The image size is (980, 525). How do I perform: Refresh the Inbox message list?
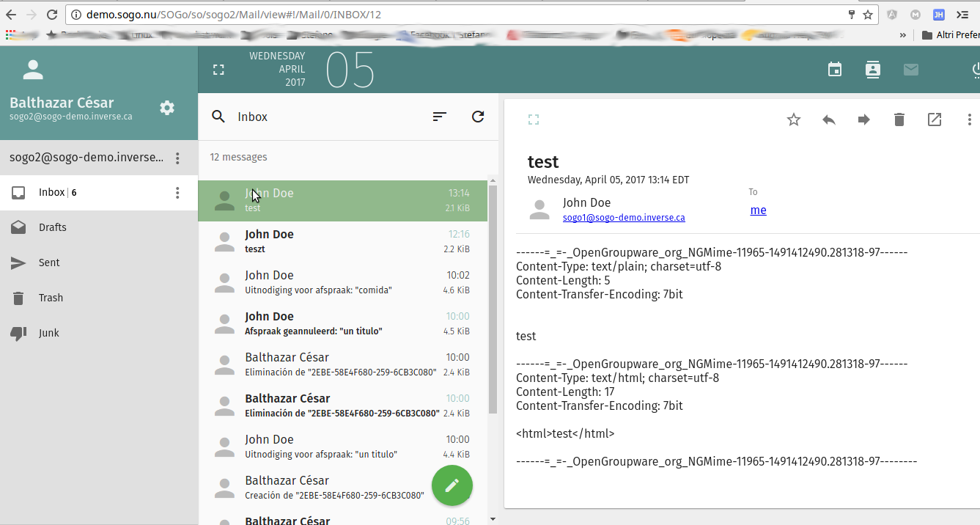coord(478,117)
